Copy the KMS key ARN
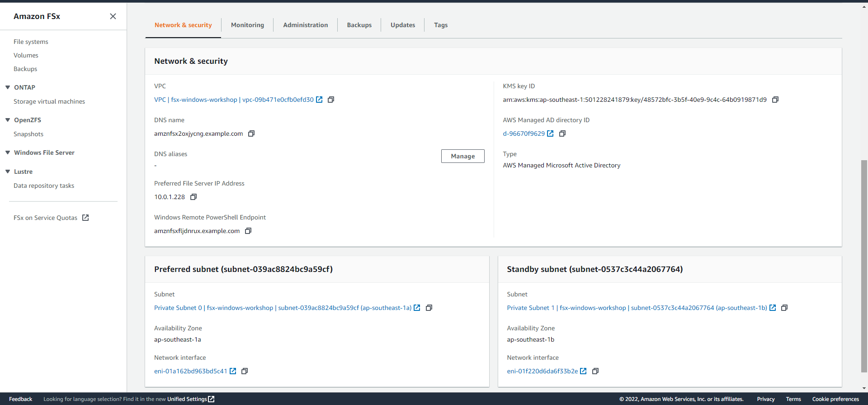The image size is (868, 405). click(x=775, y=100)
